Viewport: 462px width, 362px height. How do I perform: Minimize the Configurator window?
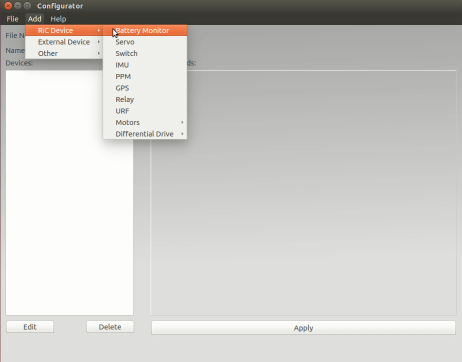tap(18, 6)
